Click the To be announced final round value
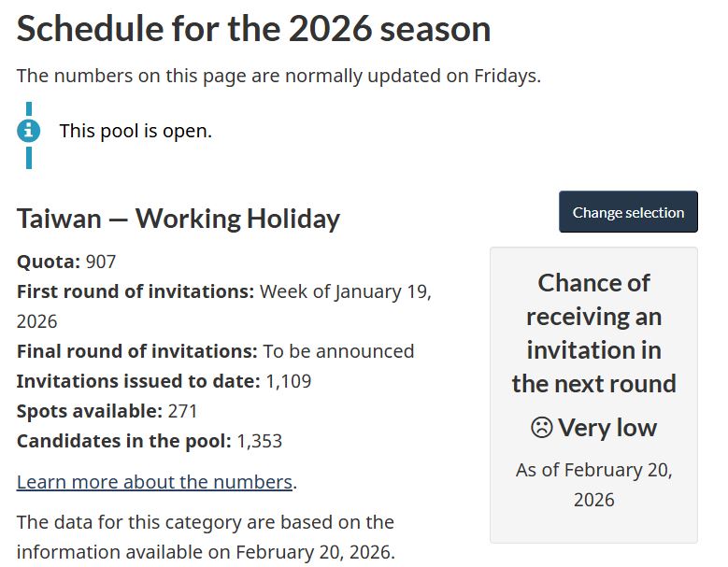728x567 pixels. 338,351
